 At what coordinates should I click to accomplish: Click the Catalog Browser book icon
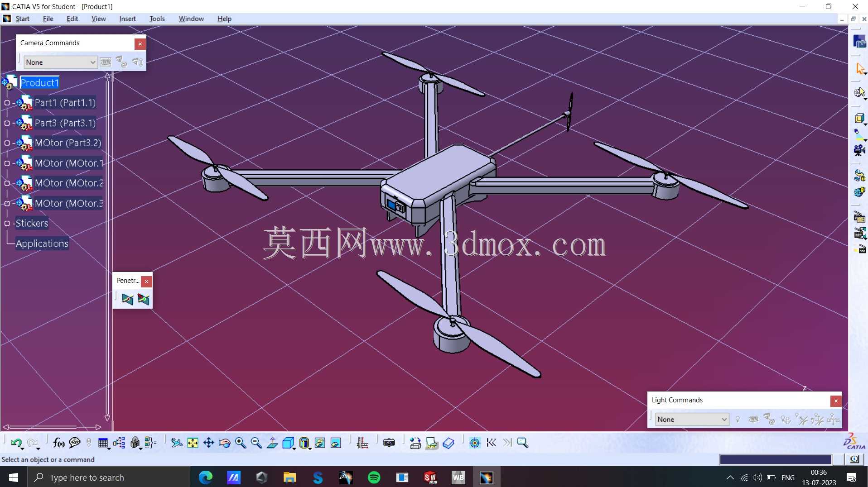pos(448,443)
